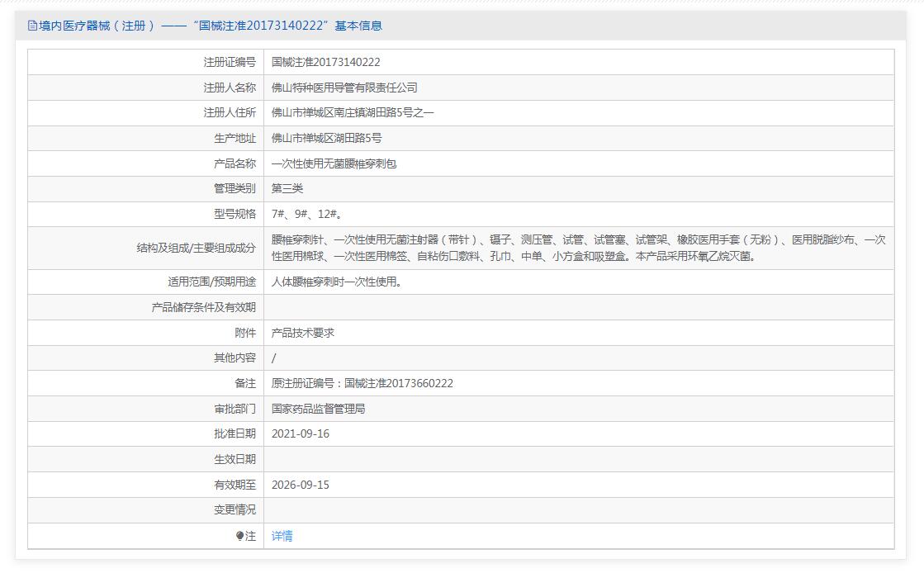This screenshot has width=924, height=573.
Task: Click the page title 境内医疗器械（注册）基本信息
Action: pyautogui.click(x=211, y=26)
